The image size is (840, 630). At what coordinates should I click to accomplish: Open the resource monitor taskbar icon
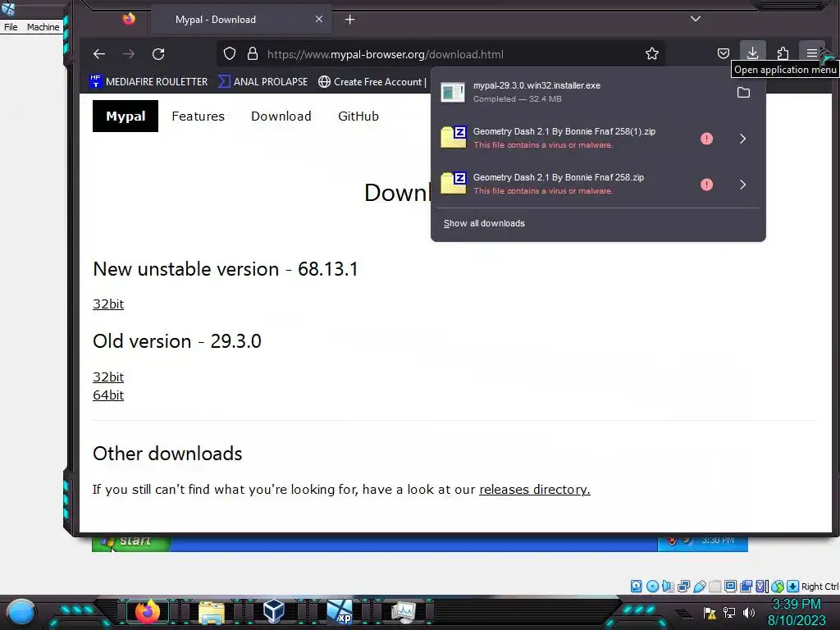point(404,611)
